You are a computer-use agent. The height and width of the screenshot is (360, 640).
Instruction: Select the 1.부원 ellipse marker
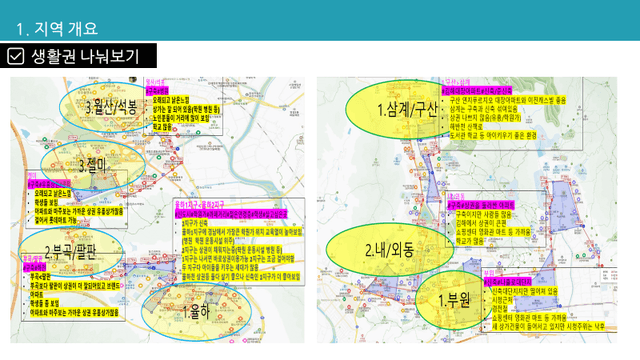point(454,300)
